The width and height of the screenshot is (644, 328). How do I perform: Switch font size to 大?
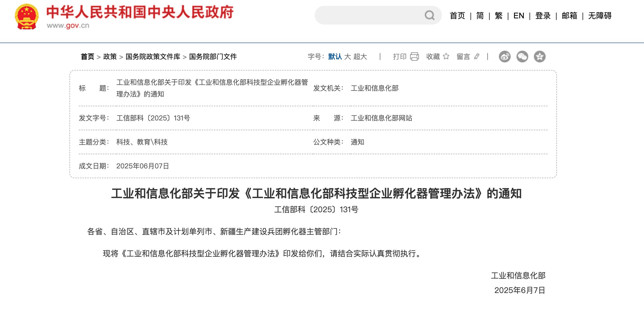[x=348, y=57]
